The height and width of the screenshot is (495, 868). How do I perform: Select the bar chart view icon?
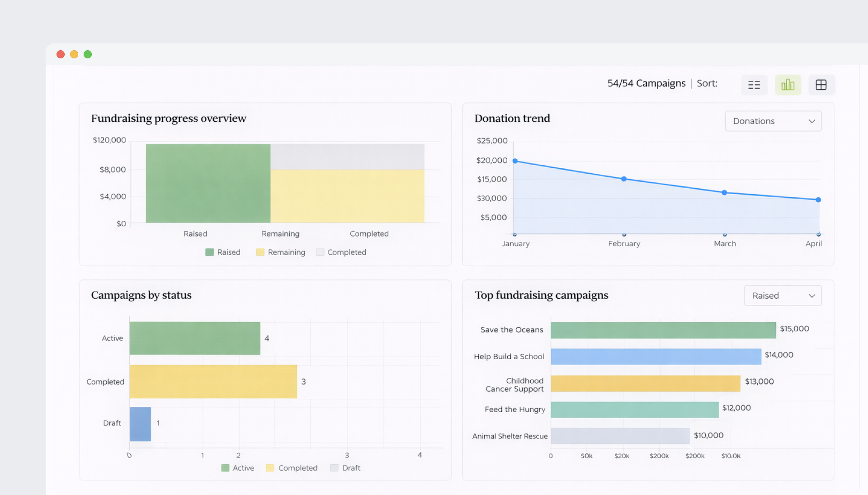pos(788,85)
